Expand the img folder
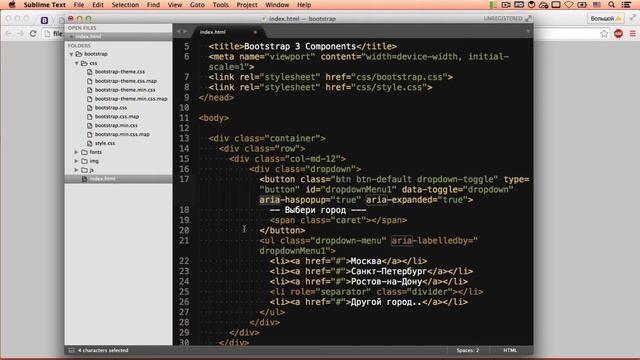Image resolution: width=640 pixels, height=360 pixels. [76, 161]
